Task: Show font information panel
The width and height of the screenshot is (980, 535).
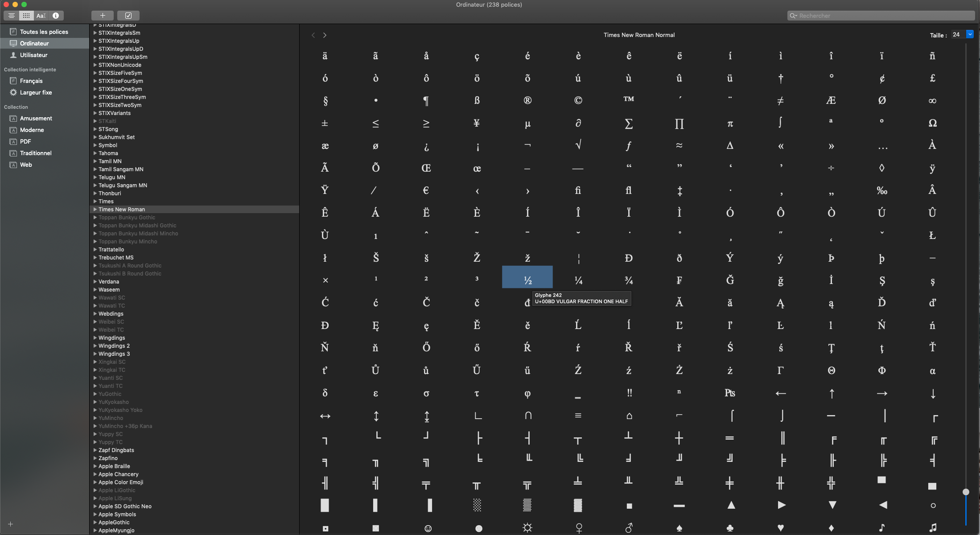Action: (56, 16)
